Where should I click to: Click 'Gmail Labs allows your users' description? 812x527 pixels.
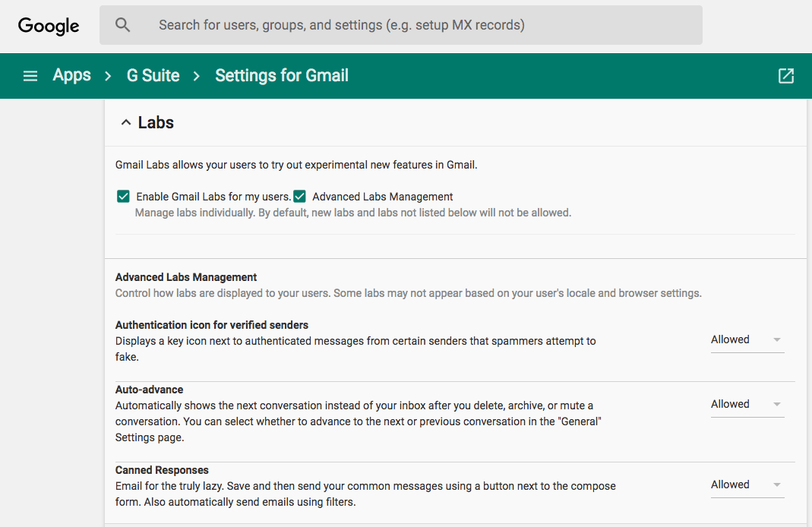(296, 165)
